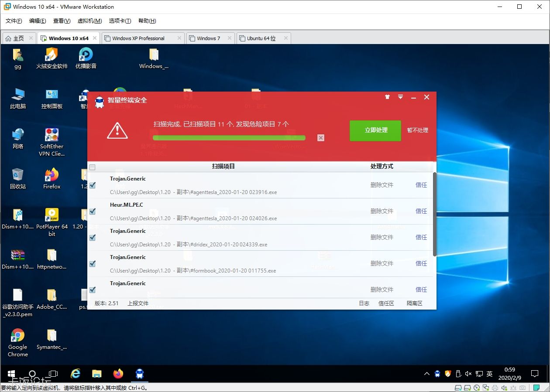Open the 英 input language switcher in tray
The height and width of the screenshot is (392, 550).
(489, 374)
